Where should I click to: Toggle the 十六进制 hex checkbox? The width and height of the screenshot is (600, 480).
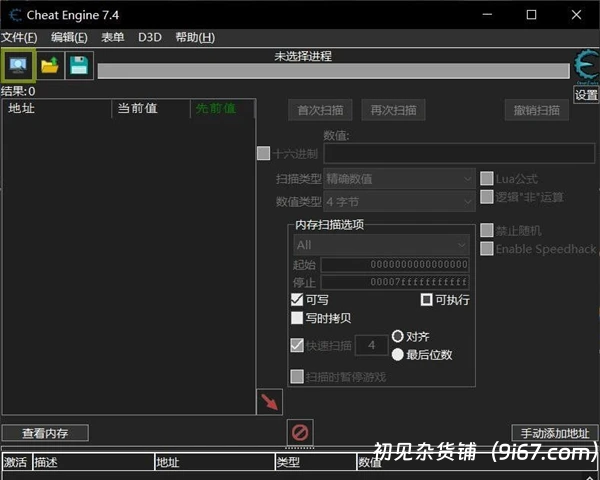pyautogui.click(x=263, y=153)
